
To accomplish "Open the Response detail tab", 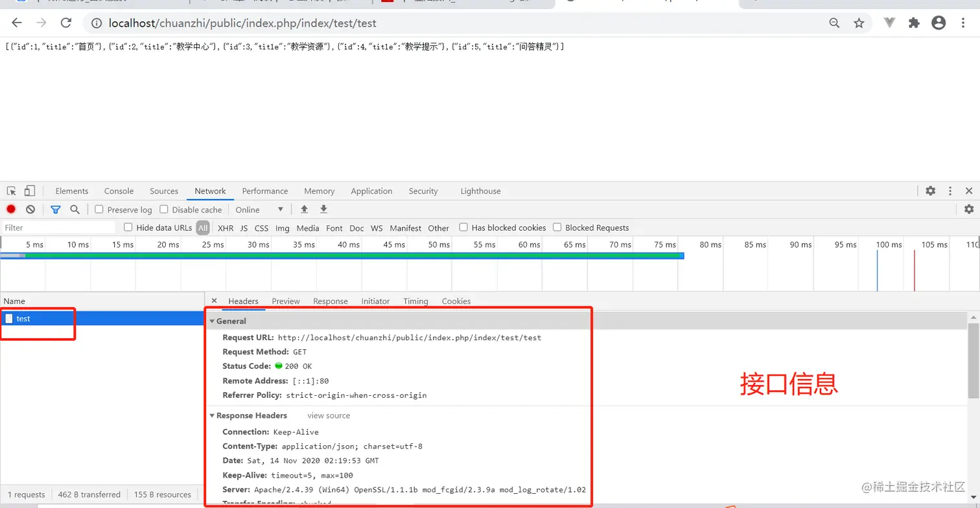I will coord(331,301).
